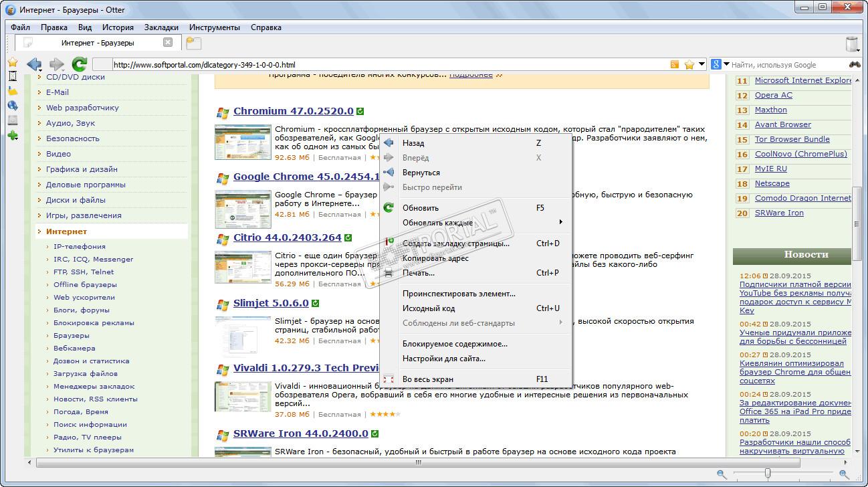Open "Настройки для сайта..." from context menu
The height and width of the screenshot is (487, 868).
pos(475,359)
